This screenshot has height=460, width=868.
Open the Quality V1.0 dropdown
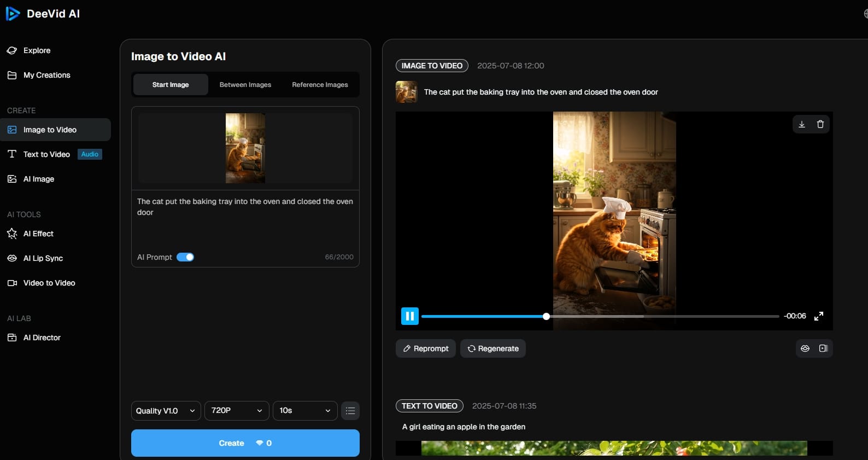(x=166, y=411)
